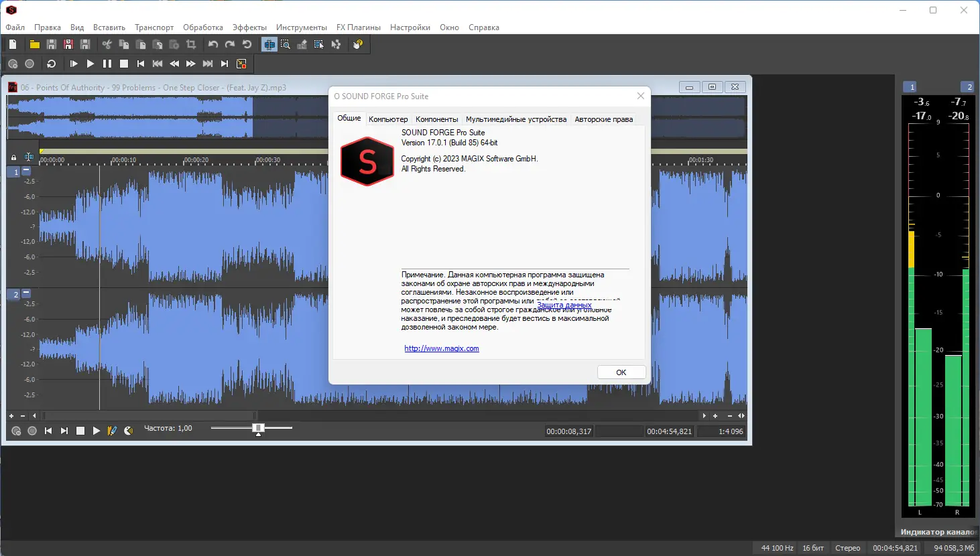Pause playback using the transport Pause button
Viewport: 980px width, 556px height.
[x=107, y=63]
